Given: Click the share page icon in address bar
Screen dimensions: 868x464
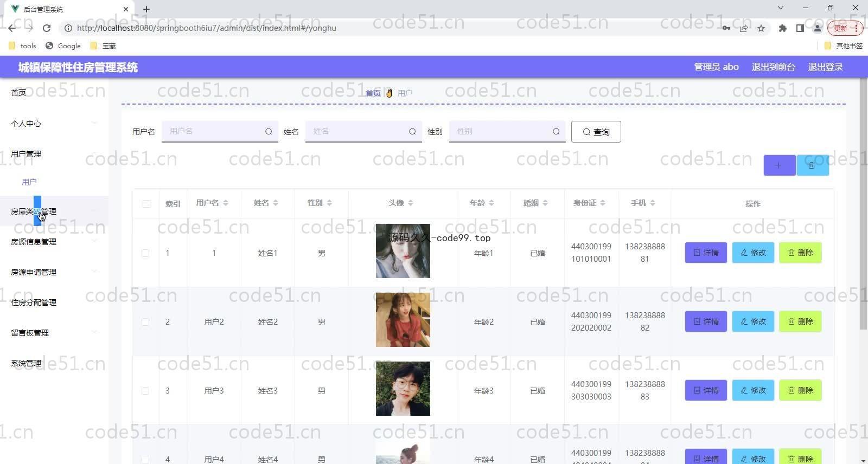Looking at the screenshot, I should point(744,28).
